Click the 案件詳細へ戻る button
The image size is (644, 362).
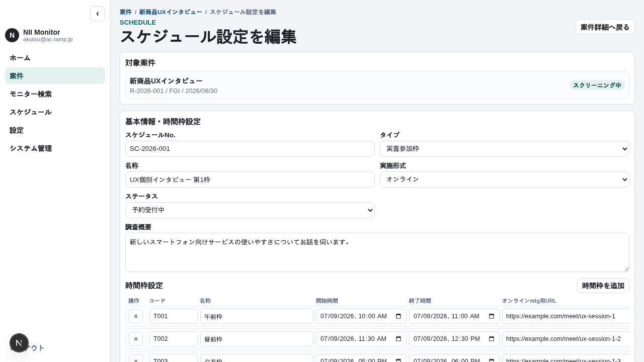605,27
